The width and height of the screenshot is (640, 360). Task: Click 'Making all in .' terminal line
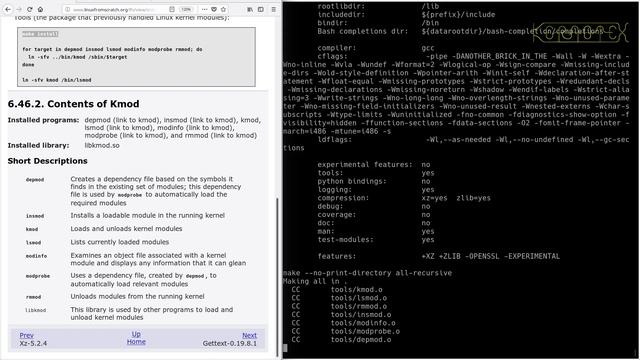click(315, 281)
